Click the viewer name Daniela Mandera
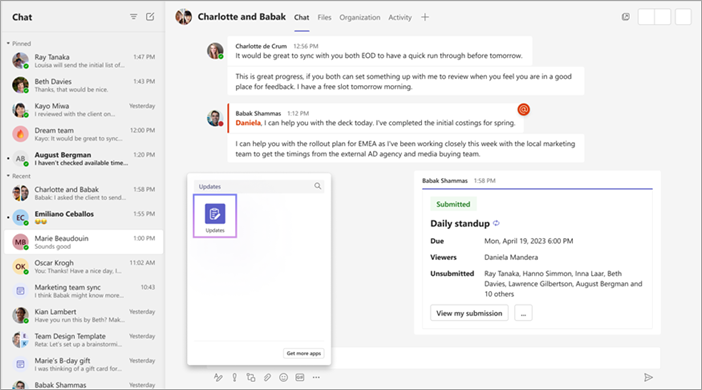The height and width of the screenshot is (390, 702). click(511, 257)
